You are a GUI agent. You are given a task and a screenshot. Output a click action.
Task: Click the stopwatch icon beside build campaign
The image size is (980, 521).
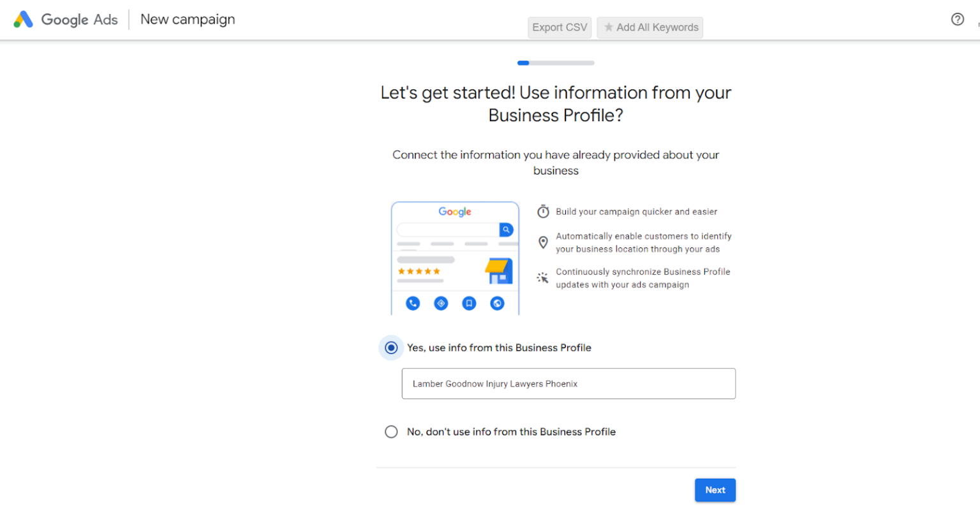point(543,212)
